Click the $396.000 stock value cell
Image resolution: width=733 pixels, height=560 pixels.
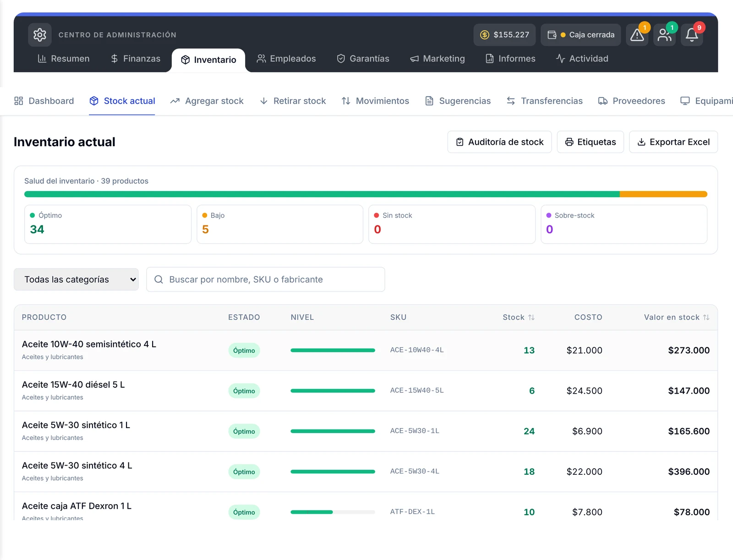[x=689, y=472]
